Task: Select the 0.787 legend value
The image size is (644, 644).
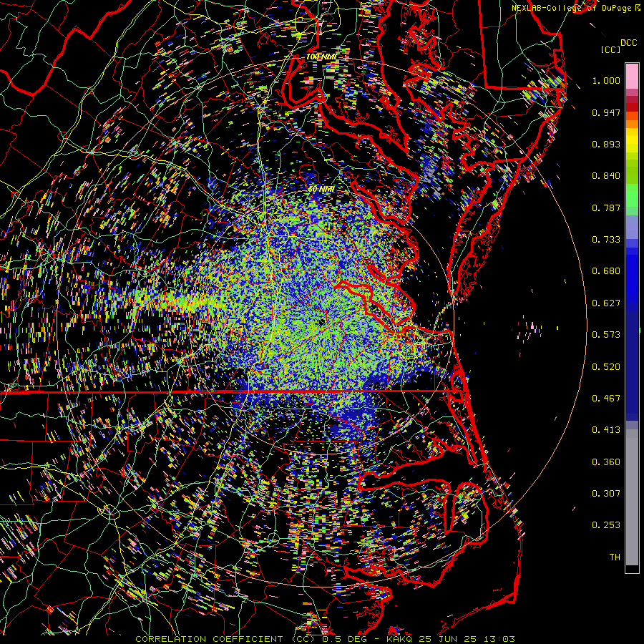Action: pyautogui.click(x=606, y=208)
